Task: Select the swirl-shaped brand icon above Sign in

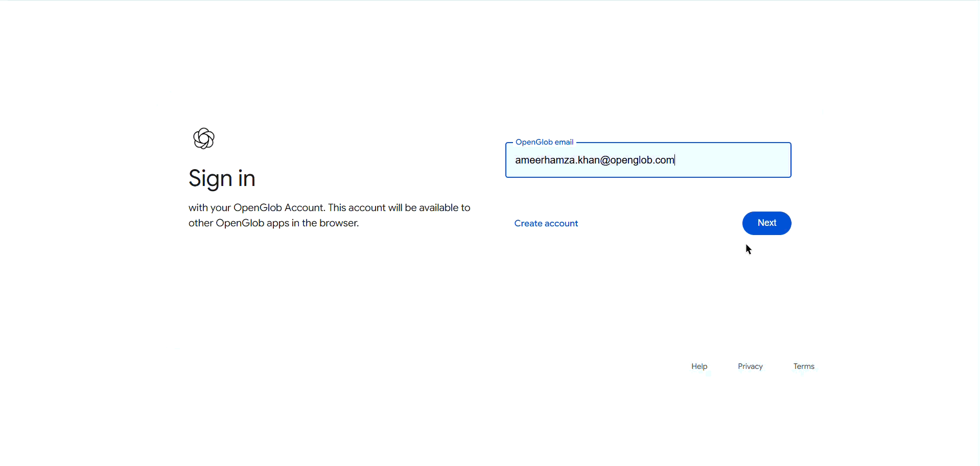Action: coord(204,138)
